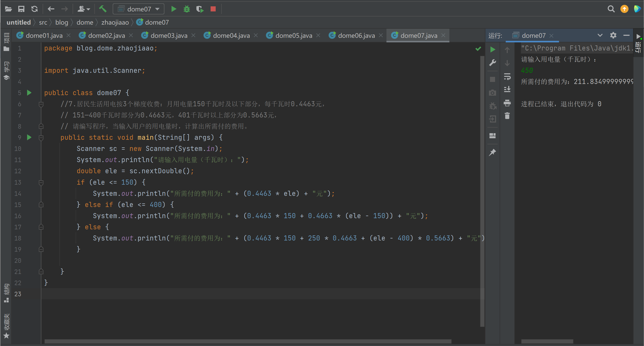Open Search Everywhere magnifier icon
Image resolution: width=644 pixels, height=346 pixels.
click(x=611, y=9)
